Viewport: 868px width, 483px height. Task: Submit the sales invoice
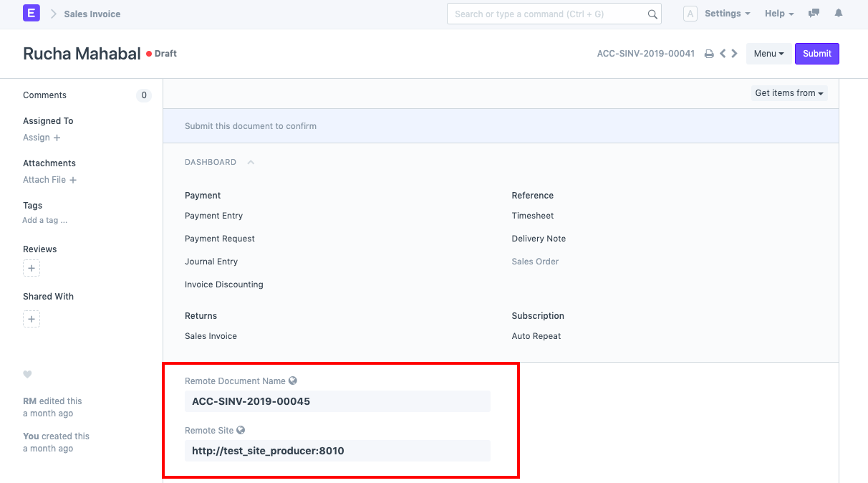click(x=816, y=53)
